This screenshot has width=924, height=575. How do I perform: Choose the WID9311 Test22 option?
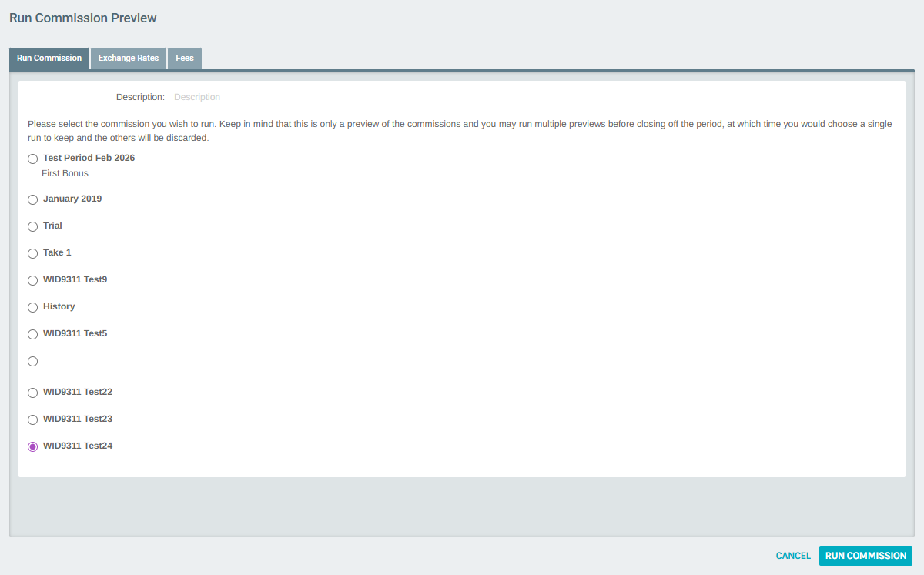[32, 393]
